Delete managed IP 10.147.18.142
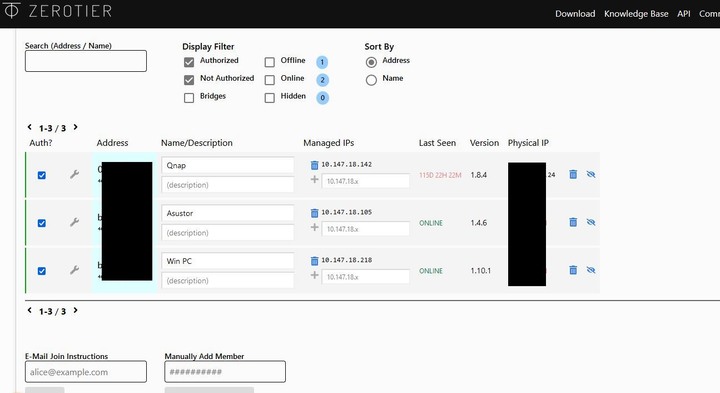The width and height of the screenshot is (720, 393). pyautogui.click(x=315, y=165)
